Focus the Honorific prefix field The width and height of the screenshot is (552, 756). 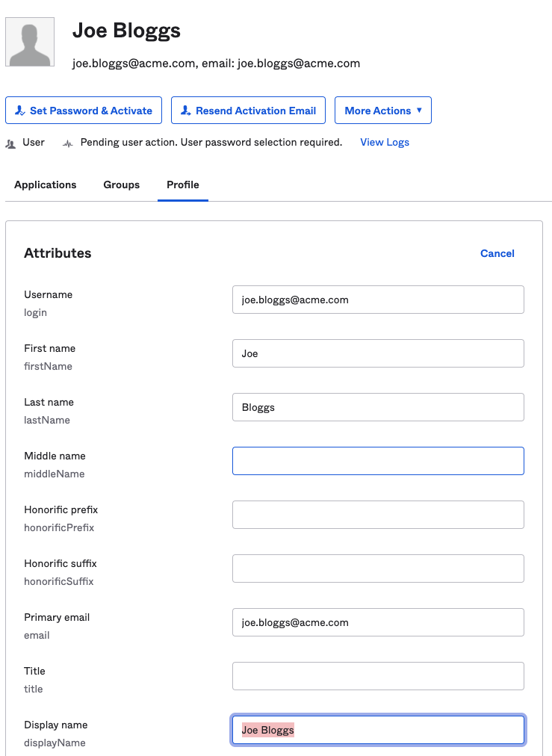point(378,515)
